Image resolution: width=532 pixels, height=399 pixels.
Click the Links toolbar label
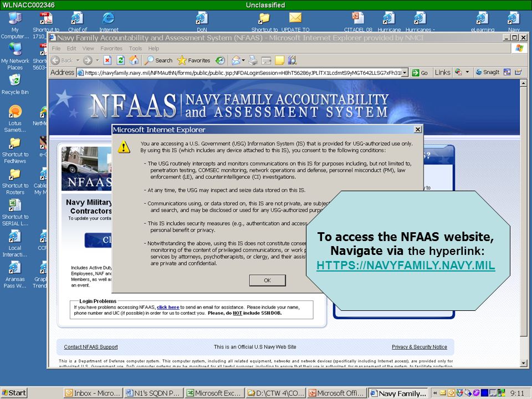click(442, 72)
